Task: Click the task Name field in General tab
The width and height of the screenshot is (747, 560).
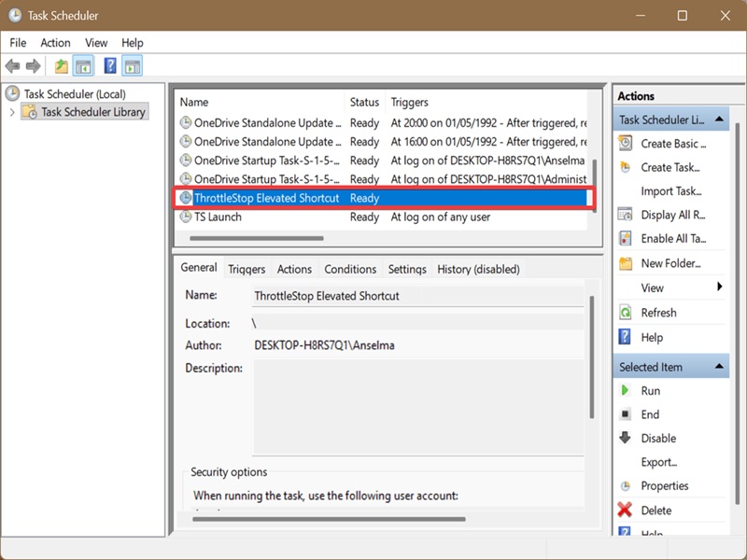Action: (x=417, y=296)
